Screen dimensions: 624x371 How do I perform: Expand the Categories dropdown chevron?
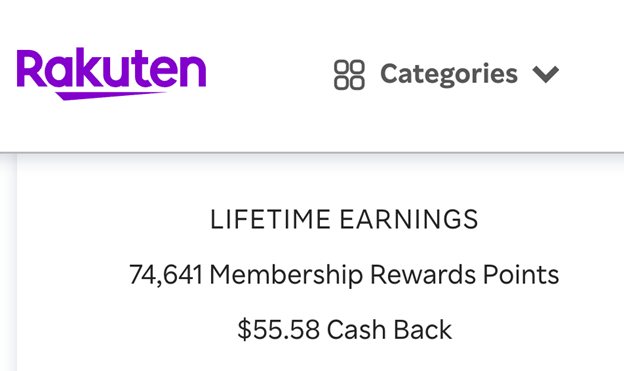click(546, 74)
